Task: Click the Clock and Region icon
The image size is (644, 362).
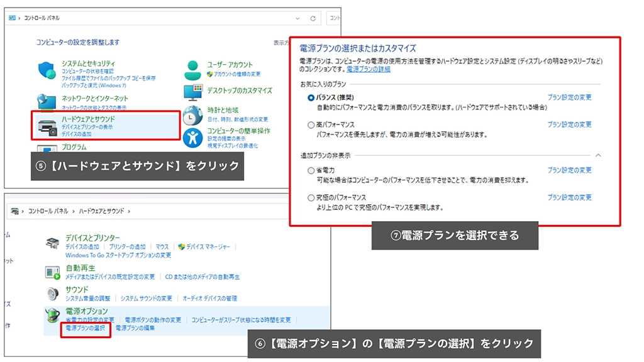Action: (192, 115)
